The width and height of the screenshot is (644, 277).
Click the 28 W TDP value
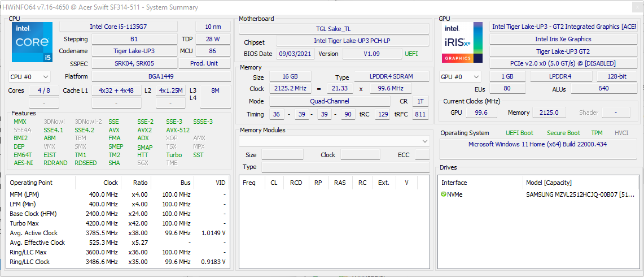213,39
